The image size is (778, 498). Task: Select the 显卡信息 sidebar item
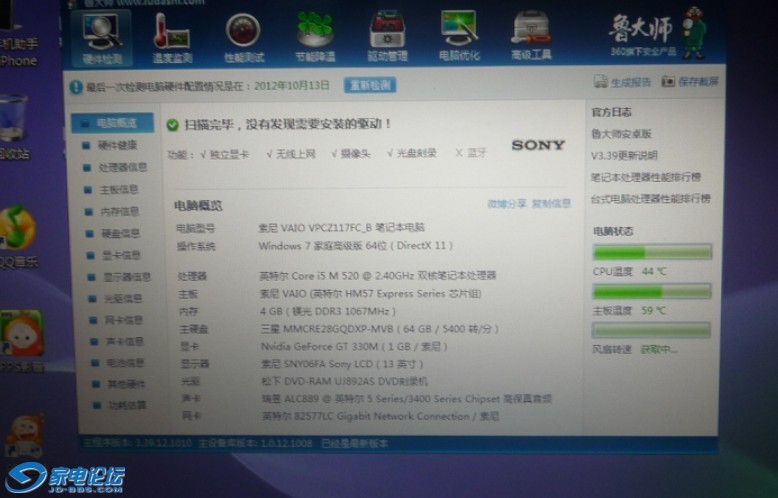coord(122,255)
